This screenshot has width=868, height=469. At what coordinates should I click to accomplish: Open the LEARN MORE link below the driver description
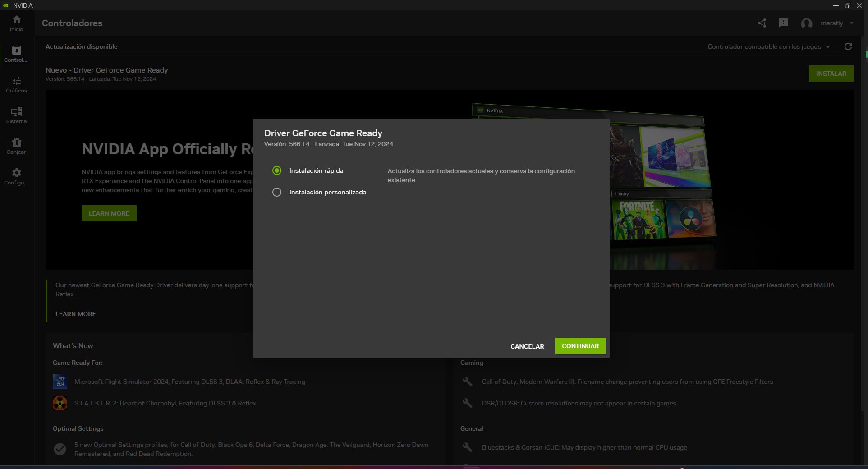[75, 314]
